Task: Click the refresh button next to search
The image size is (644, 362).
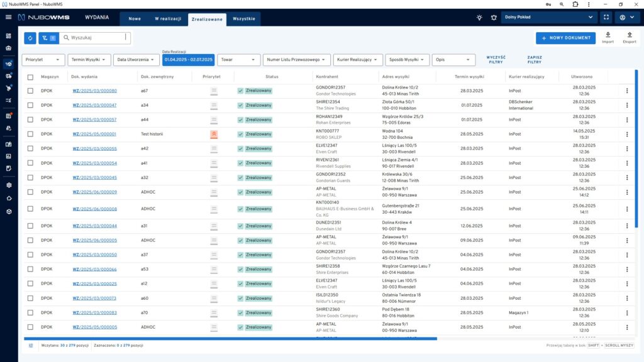Action: pos(30,38)
